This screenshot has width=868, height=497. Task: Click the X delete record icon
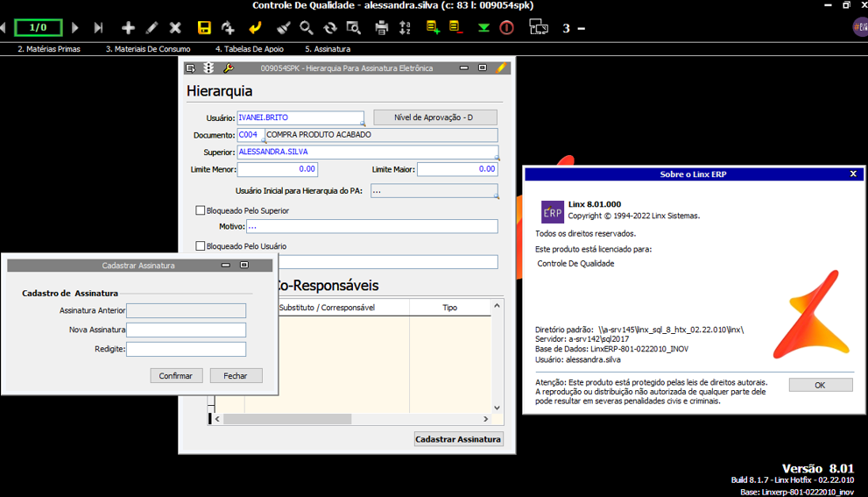175,28
